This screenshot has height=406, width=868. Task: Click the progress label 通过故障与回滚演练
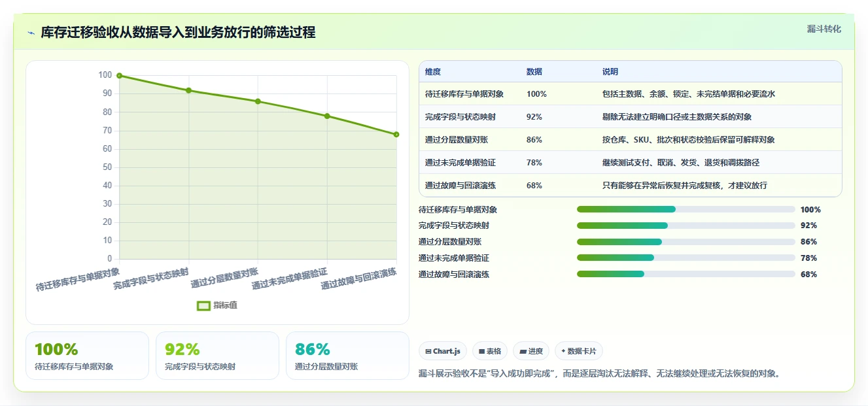pyautogui.click(x=454, y=275)
